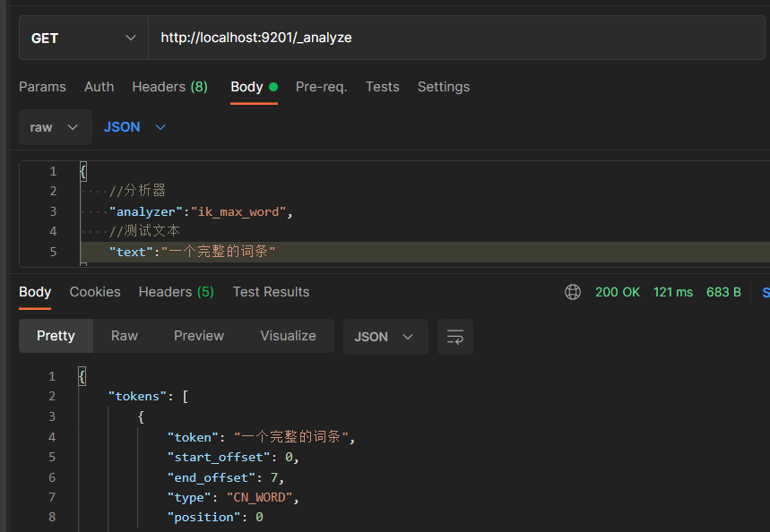The image size is (770, 532).
Task: Open the Test Results tab
Action: [271, 292]
